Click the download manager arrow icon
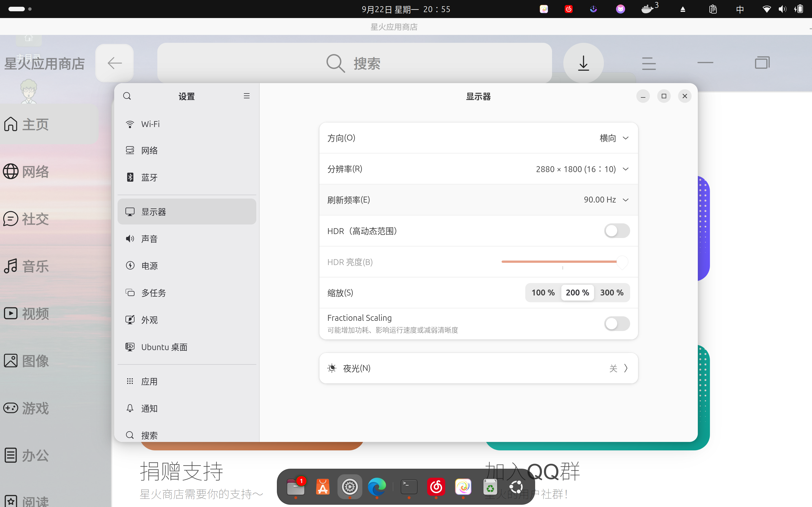Image resolution: width=812 pixels, height=507 pixels. point(584,63)
